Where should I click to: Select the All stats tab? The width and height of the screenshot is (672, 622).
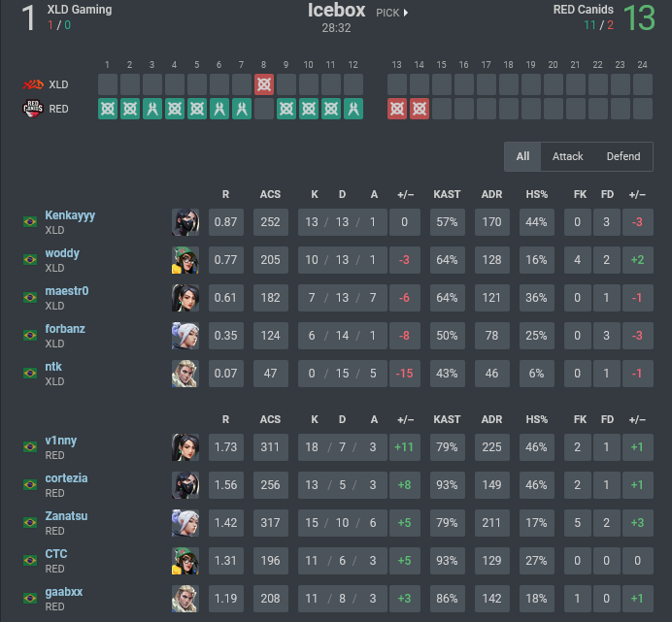tap(522, 156)
